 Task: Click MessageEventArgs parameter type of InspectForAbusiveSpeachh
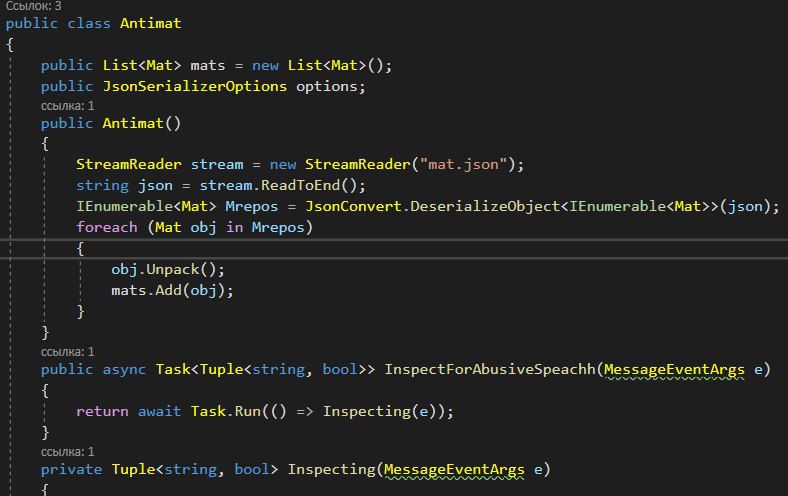(x=674, y=369)
